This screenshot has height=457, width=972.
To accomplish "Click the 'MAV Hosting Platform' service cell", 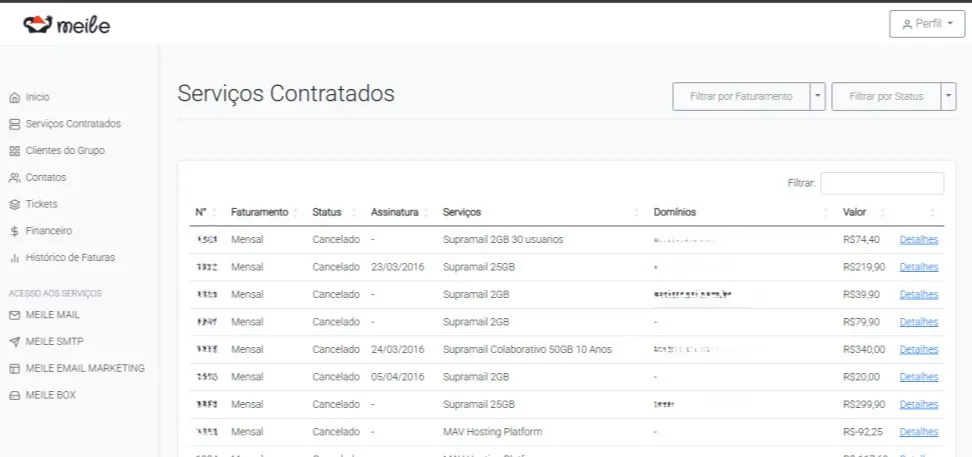I will click(x=492, y=432).
